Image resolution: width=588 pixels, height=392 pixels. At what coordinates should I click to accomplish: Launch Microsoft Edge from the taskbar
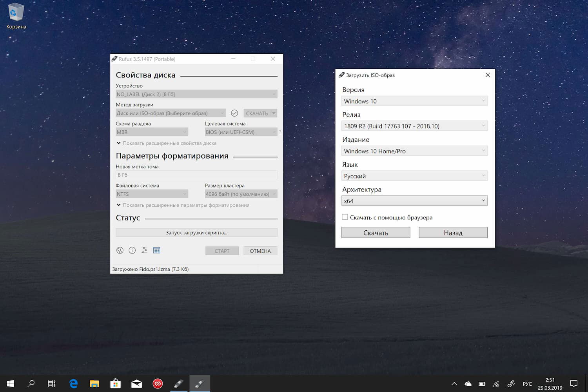pyautogui.click(x=73, y=383)
